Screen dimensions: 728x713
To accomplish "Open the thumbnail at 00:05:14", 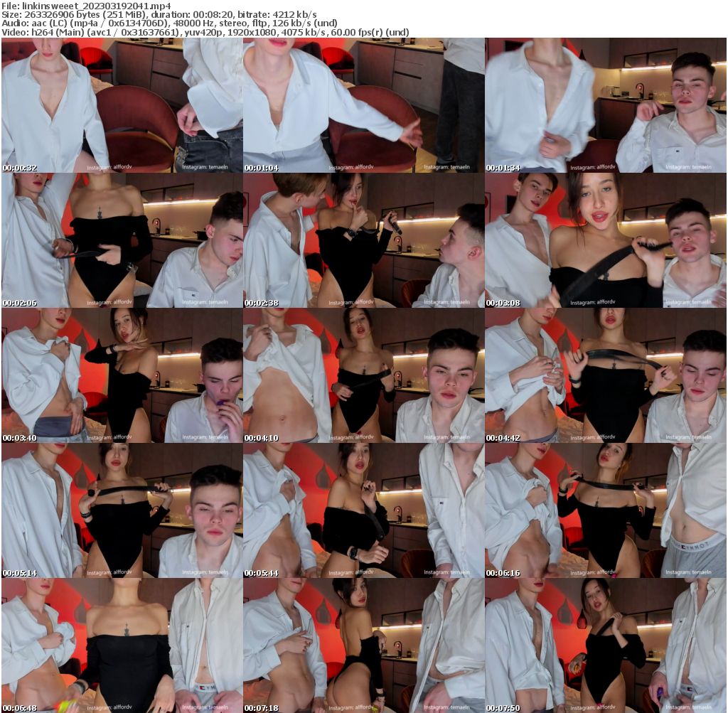I will (x=122, y=510).
